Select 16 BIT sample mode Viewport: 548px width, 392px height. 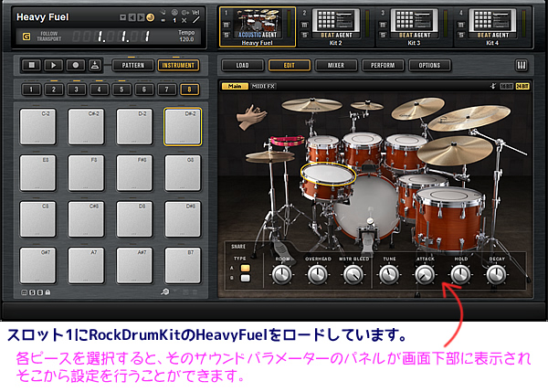(x=506, y=86)
